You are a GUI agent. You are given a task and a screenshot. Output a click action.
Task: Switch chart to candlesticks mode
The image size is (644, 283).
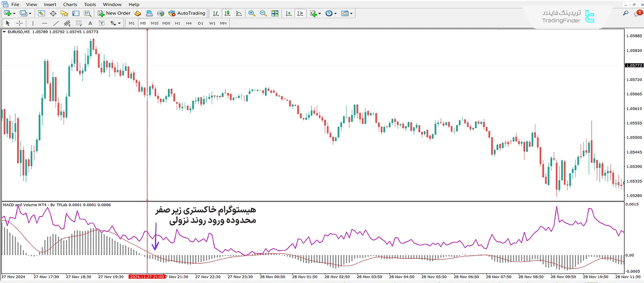(x=227, y=13)
